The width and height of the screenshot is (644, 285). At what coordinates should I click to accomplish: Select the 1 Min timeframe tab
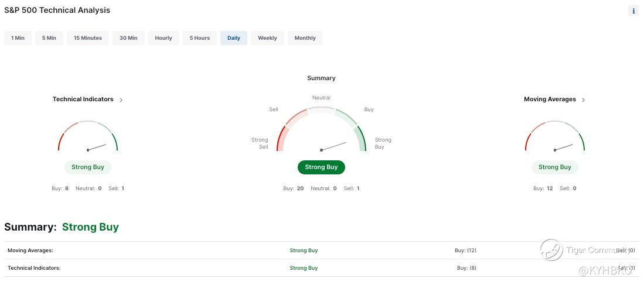(18, 37)
